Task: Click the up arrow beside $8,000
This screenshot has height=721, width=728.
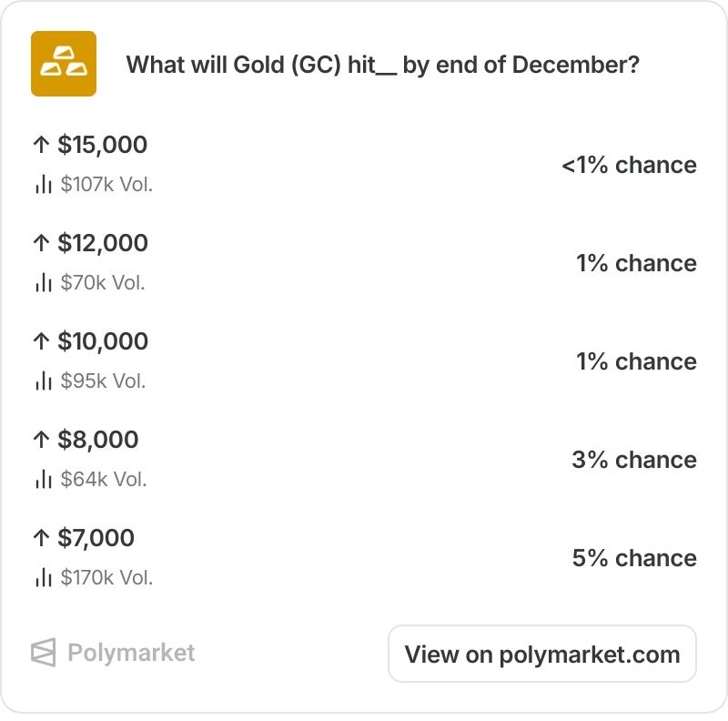Action: (x=41, y=440)
